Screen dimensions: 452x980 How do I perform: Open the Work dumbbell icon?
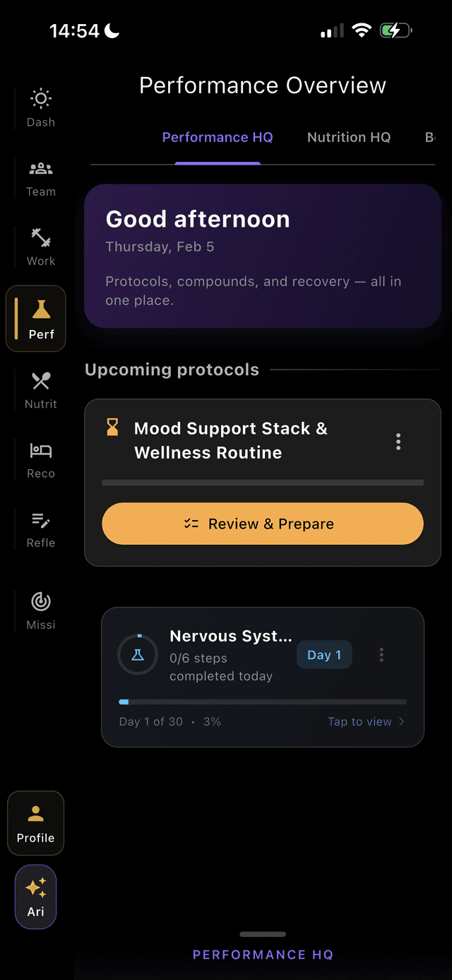[41, 238]
